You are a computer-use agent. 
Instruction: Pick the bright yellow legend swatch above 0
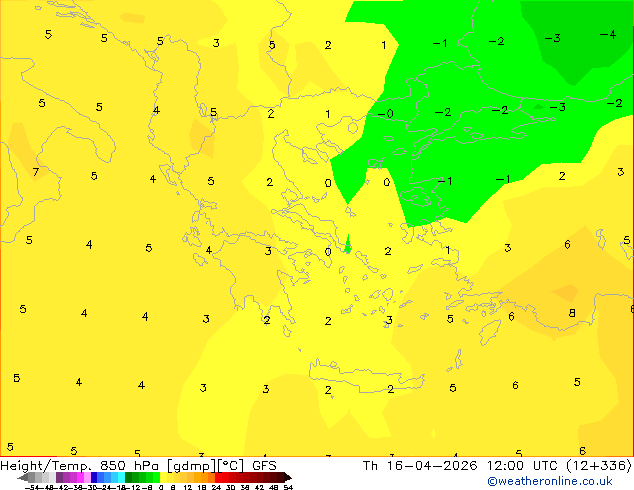pos(163,477)
